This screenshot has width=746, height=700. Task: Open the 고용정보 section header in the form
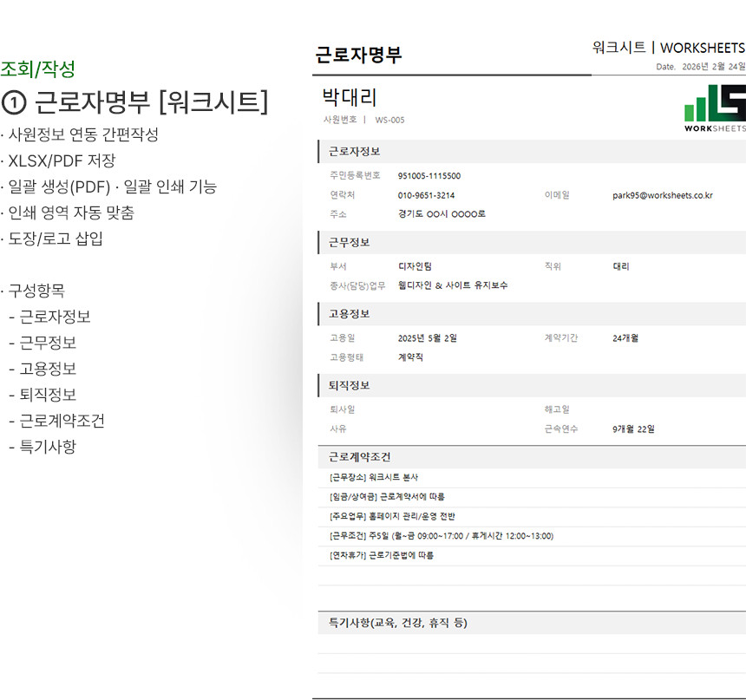coord(349,314)
